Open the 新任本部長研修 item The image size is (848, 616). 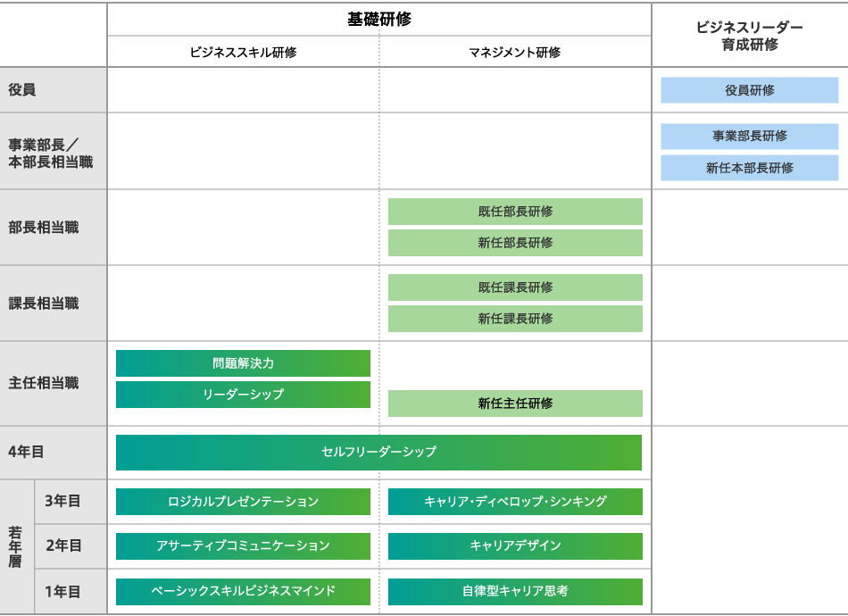(749, 168)
